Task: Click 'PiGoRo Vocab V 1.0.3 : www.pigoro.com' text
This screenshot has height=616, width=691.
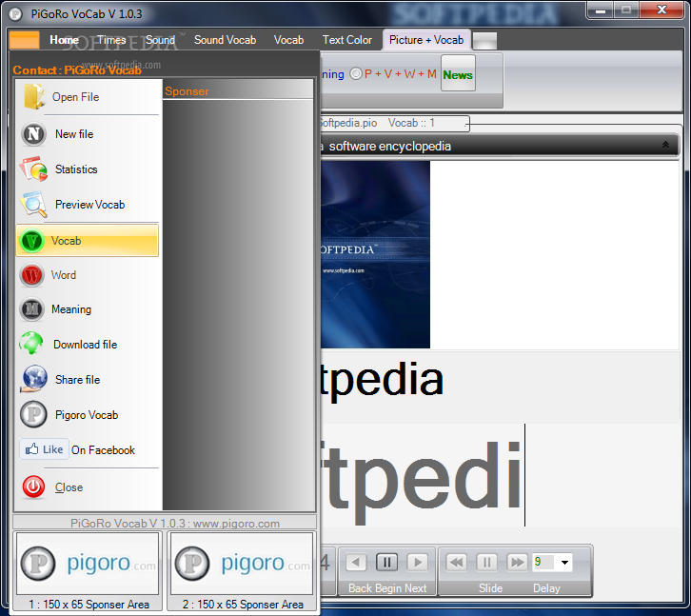Action: click(x=175, y=523)
